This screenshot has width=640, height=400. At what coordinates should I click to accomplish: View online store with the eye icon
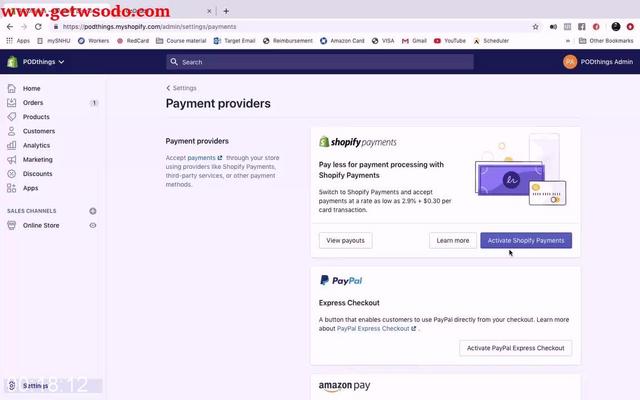click(93, 225)
